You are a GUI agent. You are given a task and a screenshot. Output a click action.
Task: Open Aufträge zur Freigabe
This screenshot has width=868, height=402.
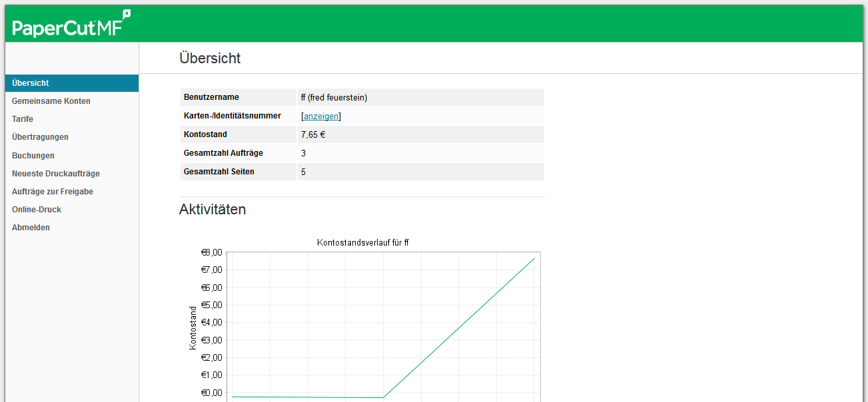point(53,192)
